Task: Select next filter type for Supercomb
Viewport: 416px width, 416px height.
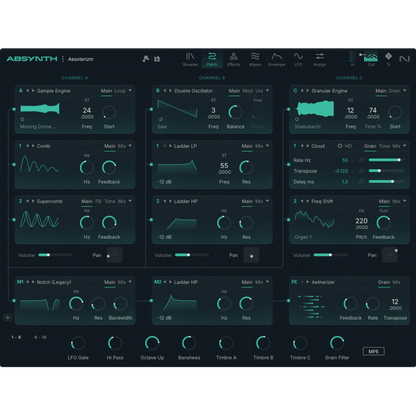Action: (x=33, y=201)
